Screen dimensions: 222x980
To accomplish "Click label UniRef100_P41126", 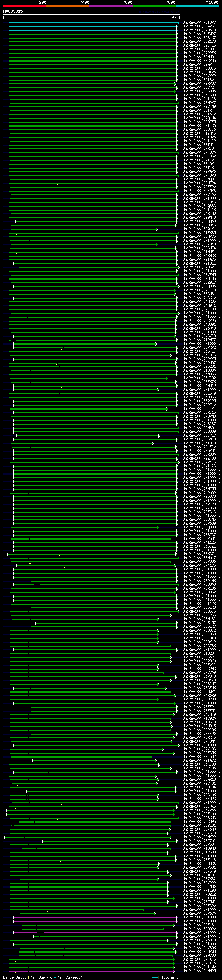I will pos(199,210).
